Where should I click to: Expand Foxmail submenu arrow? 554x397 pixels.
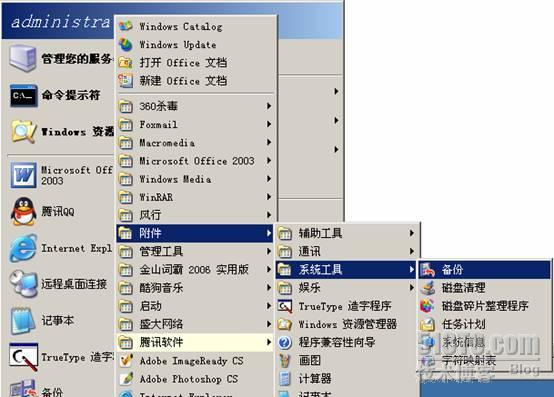coord(269,124)
